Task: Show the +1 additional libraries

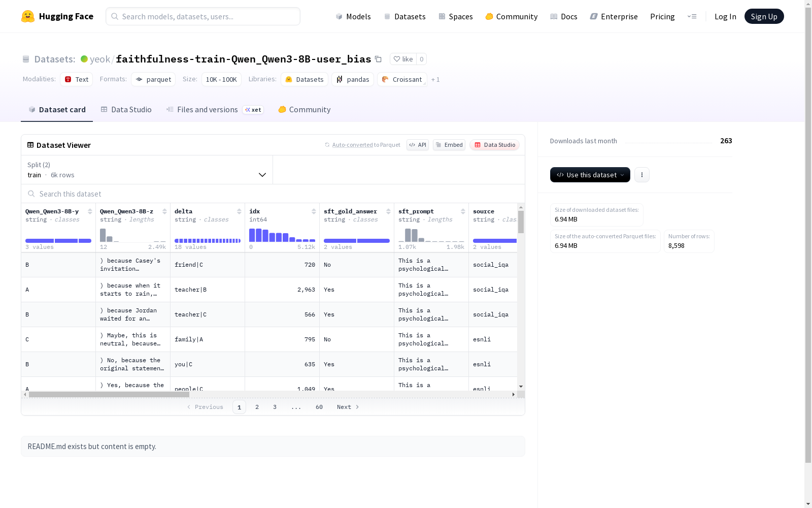Action: pyautogui.click(x=435, y=80)
